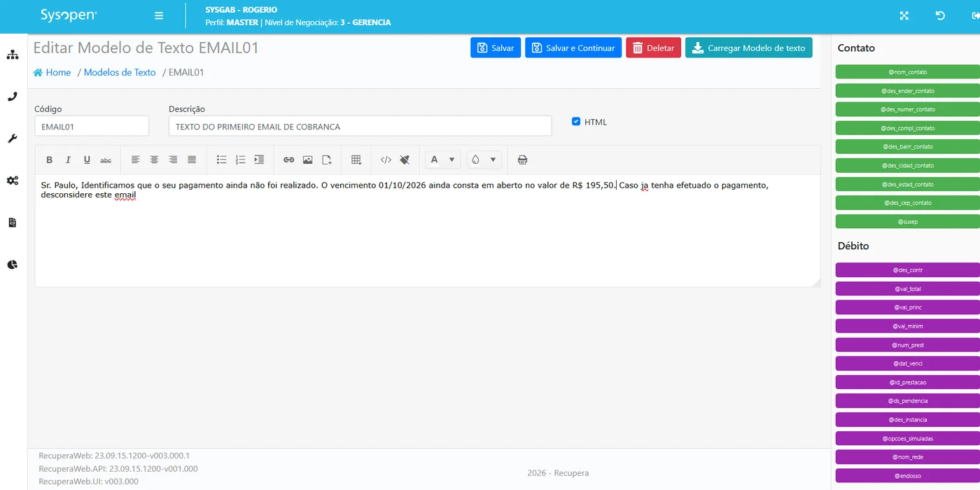Open the organization chart sidebar icon
The image size is (980, 490).
[13, 55]
